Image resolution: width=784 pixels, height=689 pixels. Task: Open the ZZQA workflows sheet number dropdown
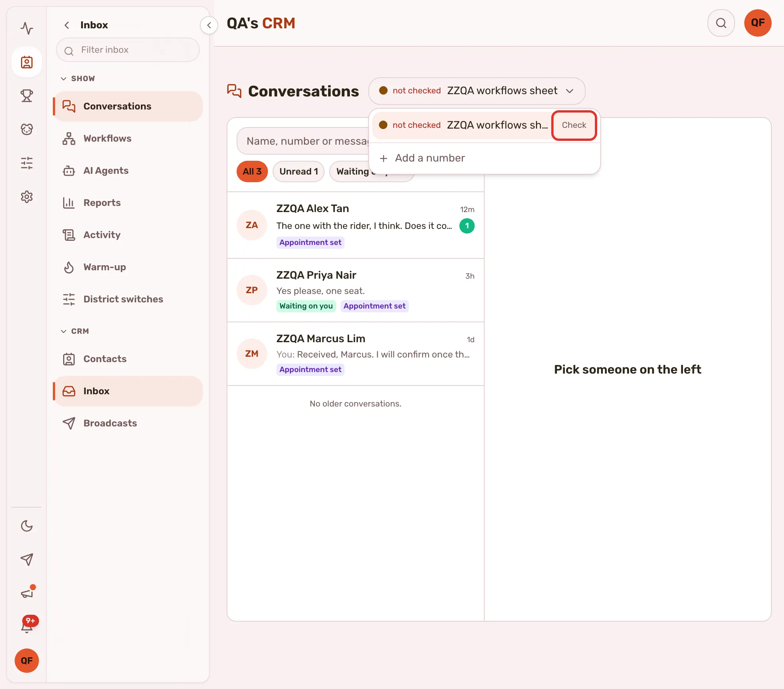tap(476, 91)
